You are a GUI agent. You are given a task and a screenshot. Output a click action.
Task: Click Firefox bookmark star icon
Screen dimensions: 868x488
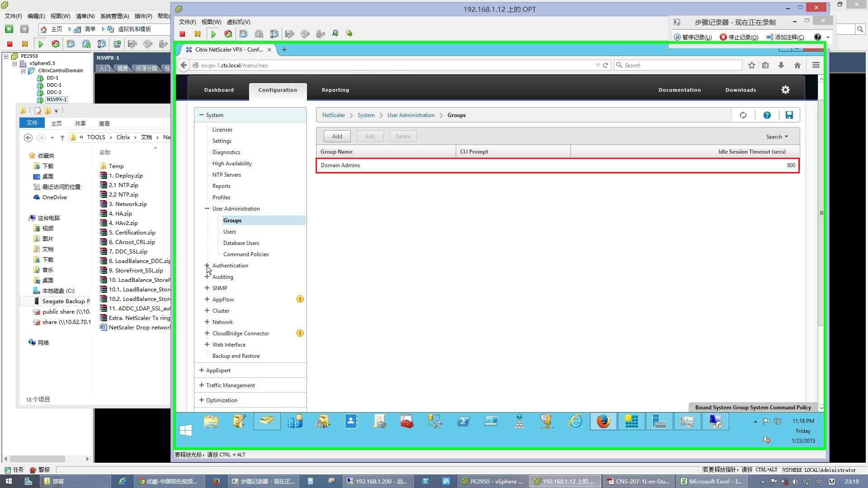752,65
